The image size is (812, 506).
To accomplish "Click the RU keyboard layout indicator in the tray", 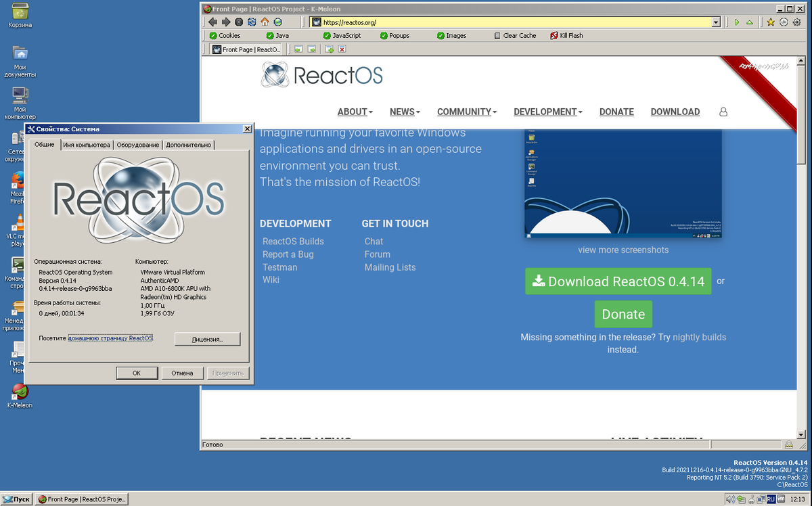I will (770, 499).
